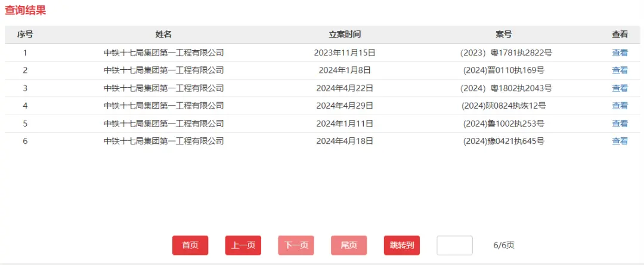Click the 尾页 last page button
The width and height of the screenshot is (644, 265).
[x=349, y=245]
